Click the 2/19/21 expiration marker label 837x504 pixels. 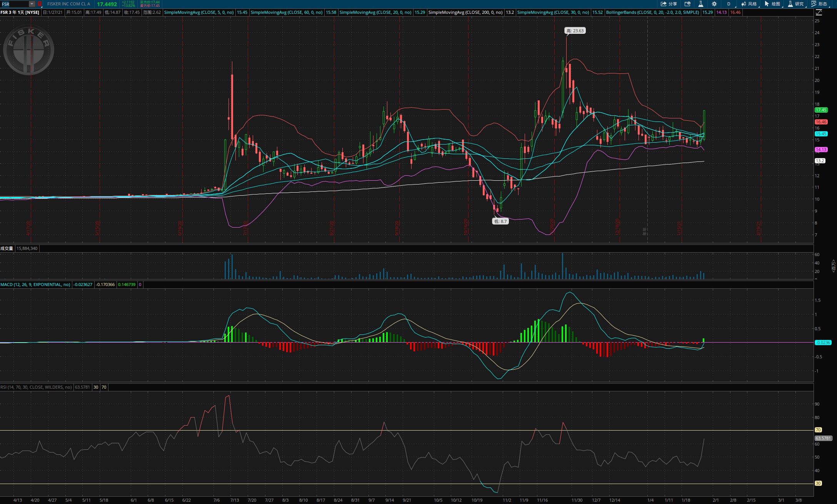point(758,228)
